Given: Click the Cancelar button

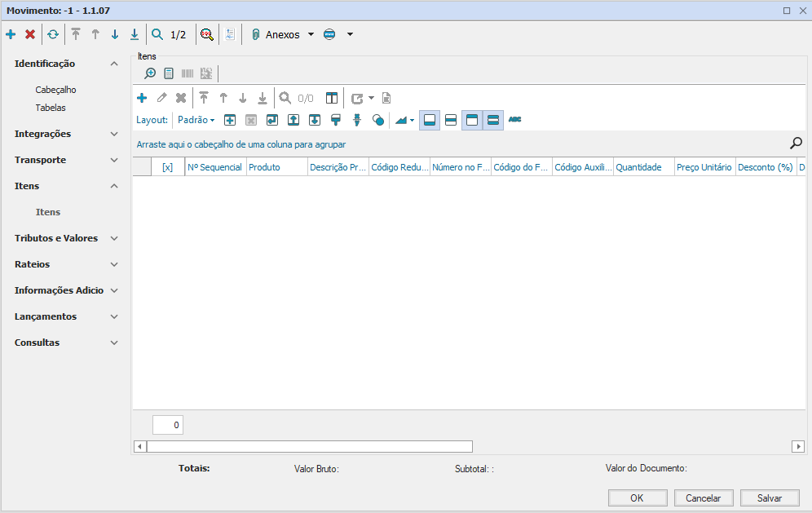Looking at the screenshot, I should coord(704,498).
